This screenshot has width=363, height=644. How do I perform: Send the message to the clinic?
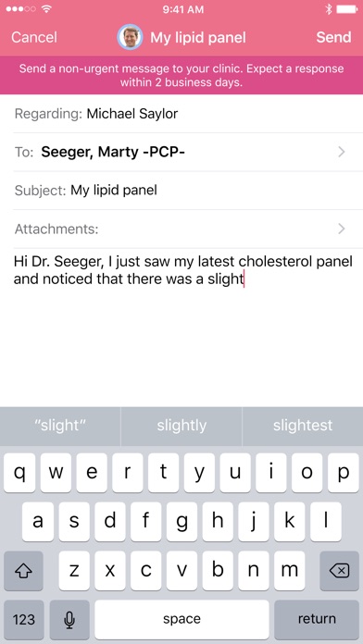tap(333, 37)
